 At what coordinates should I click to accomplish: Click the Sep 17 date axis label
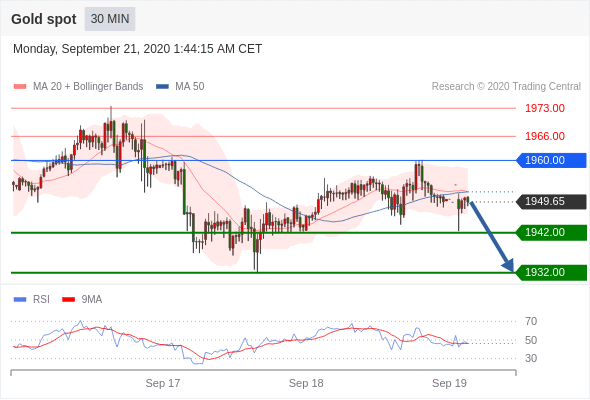pos(163,383)
